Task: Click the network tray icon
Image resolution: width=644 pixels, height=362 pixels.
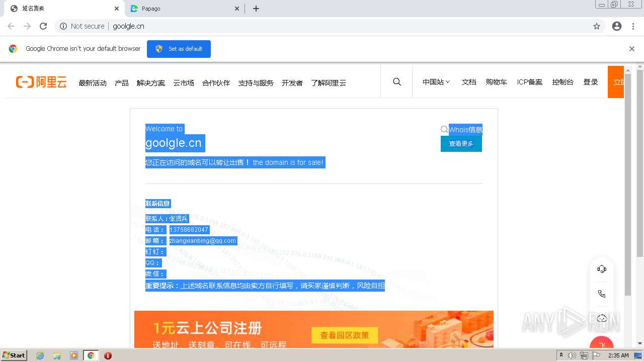Action: tap(584, 355)
